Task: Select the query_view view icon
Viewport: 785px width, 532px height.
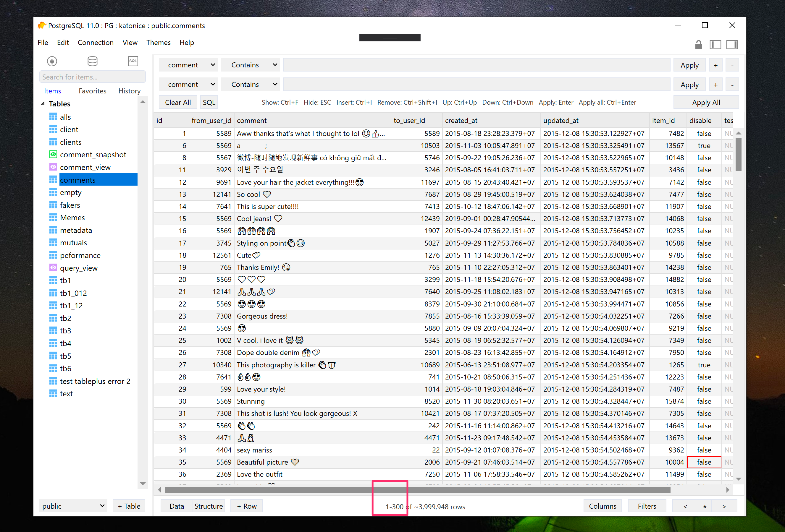Action: pos(53,268)
